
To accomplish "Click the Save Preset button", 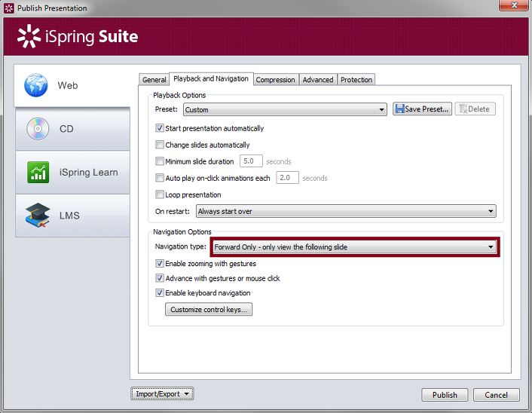I will 422,109.
